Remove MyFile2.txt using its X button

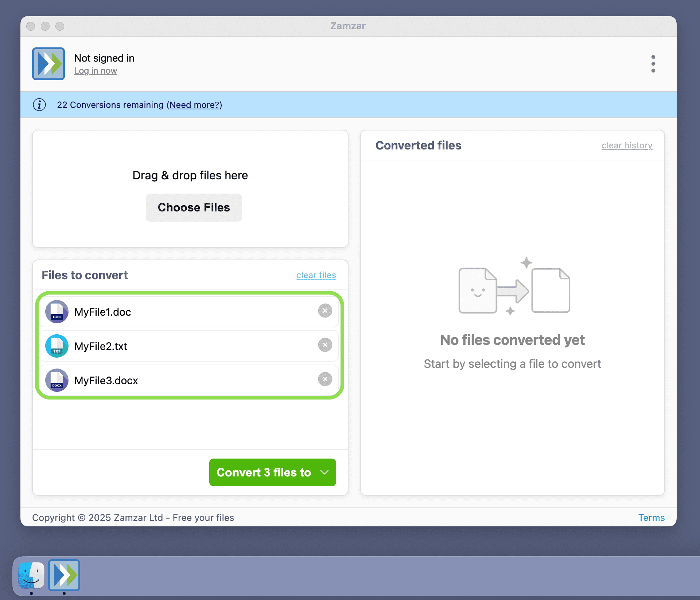click(325, 345)
